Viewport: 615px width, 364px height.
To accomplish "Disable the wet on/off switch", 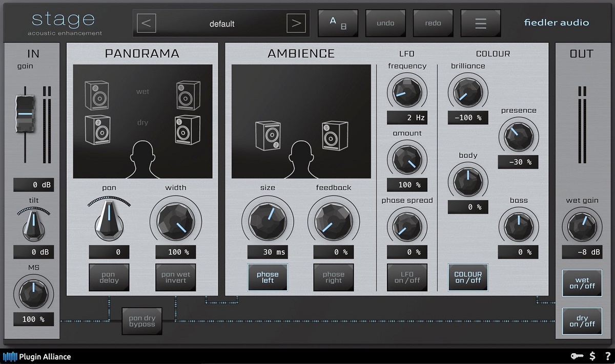I will [x=582, y=283].
